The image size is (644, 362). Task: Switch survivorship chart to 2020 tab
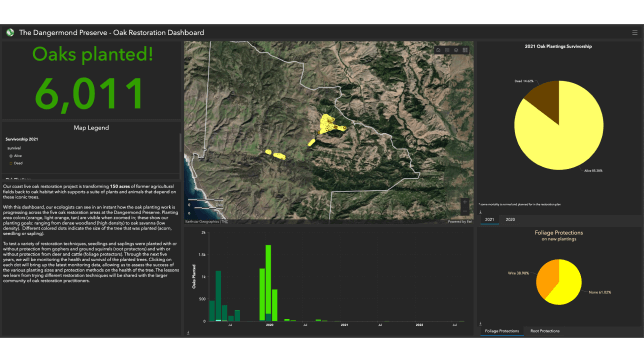(510, 220)
